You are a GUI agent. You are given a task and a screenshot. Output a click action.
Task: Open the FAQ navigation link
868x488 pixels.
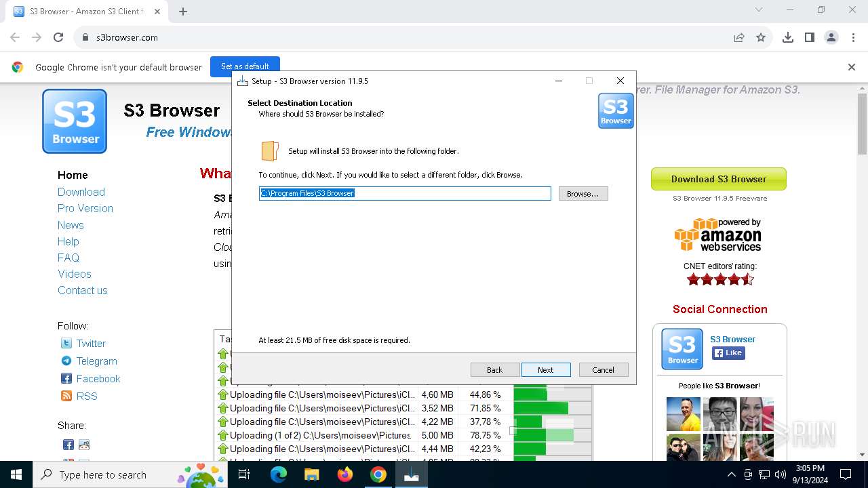(x=68, y=258)
